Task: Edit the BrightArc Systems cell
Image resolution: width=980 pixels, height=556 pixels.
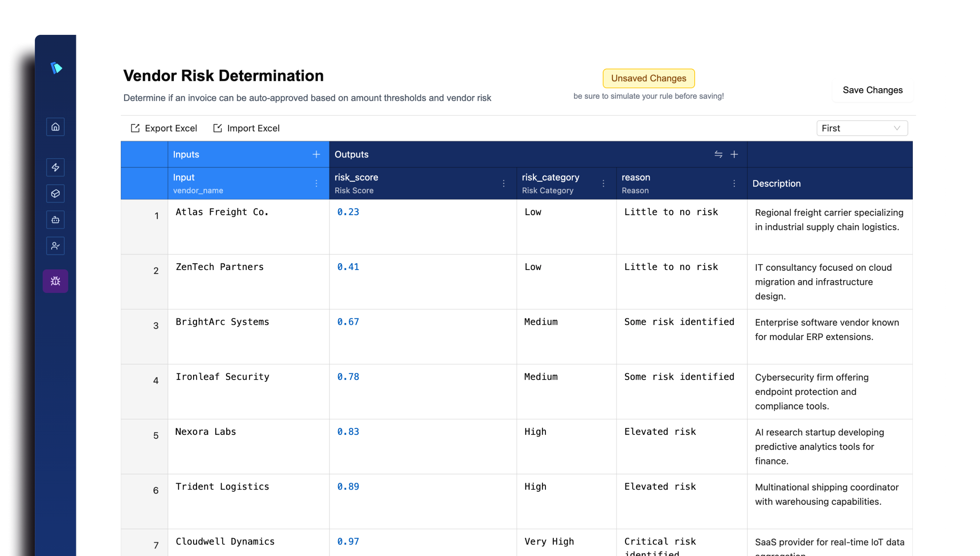Action: pos(248,337)
